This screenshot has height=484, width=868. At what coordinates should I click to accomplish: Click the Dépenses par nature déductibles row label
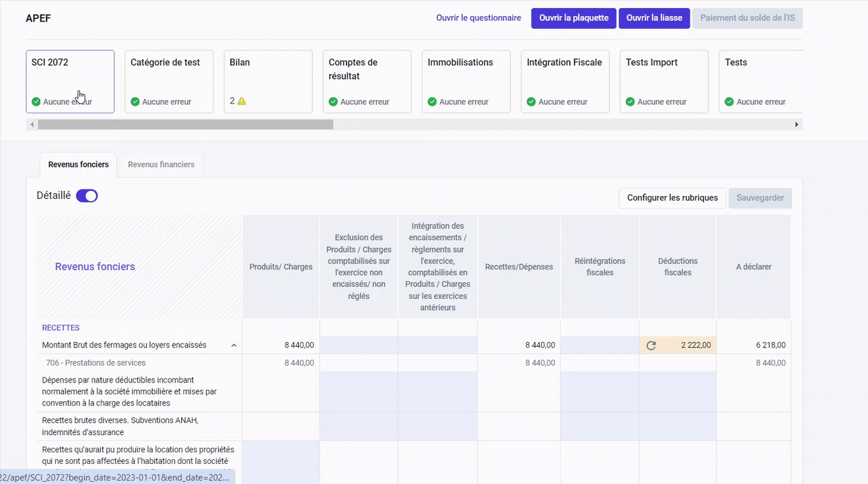point(129,391)
